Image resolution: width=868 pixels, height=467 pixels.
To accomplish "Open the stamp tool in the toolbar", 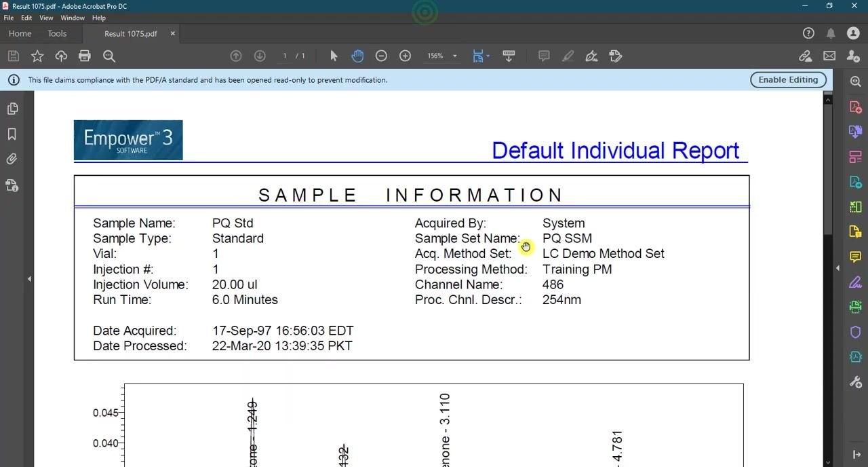I will [x=616, y=56].
